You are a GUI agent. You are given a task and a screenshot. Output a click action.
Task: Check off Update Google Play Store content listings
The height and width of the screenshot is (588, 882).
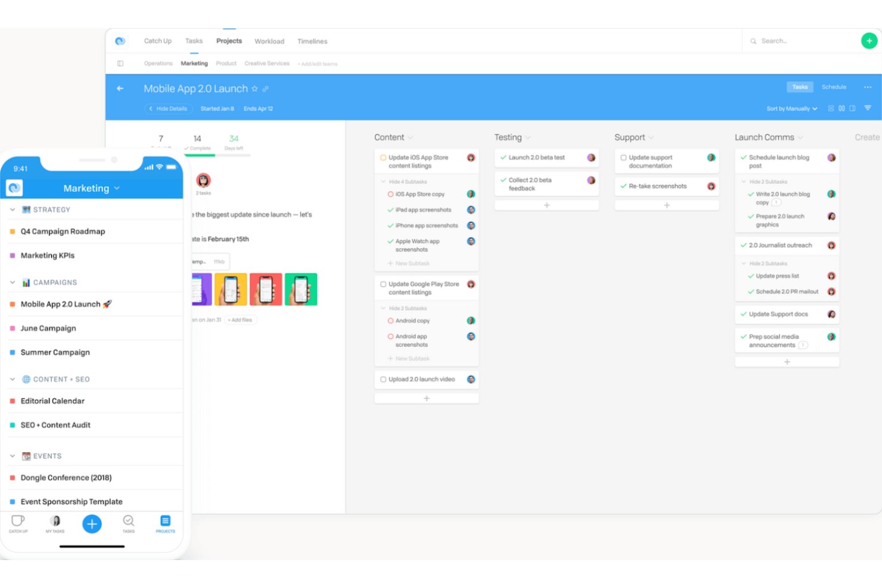383,285
